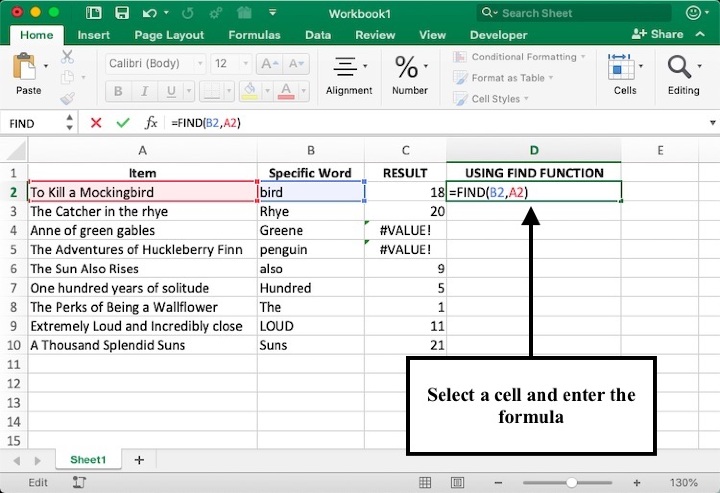Click the Name Box showing FIND

click(33, 123)
